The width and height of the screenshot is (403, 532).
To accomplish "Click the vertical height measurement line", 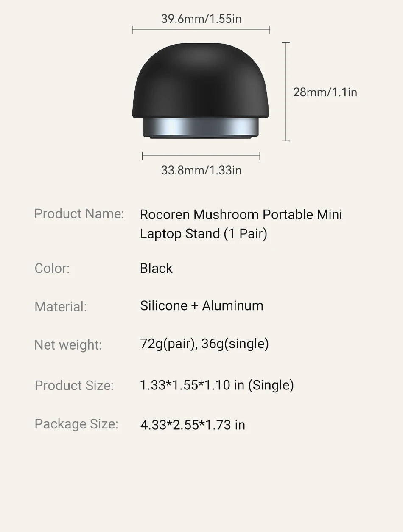I will coord(285,92).
